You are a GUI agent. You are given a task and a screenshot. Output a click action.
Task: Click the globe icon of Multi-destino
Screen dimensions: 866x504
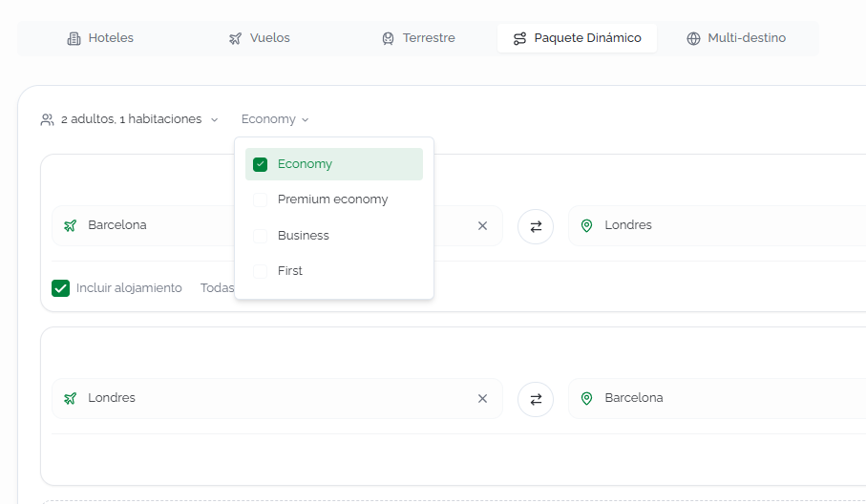coord(694,38)
